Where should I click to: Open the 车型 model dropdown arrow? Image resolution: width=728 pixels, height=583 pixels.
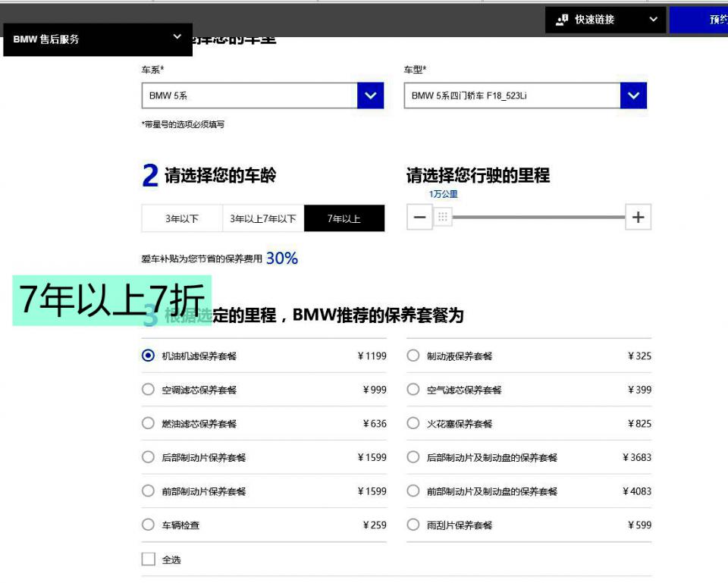pyautogui.click(x=633, y=96)
